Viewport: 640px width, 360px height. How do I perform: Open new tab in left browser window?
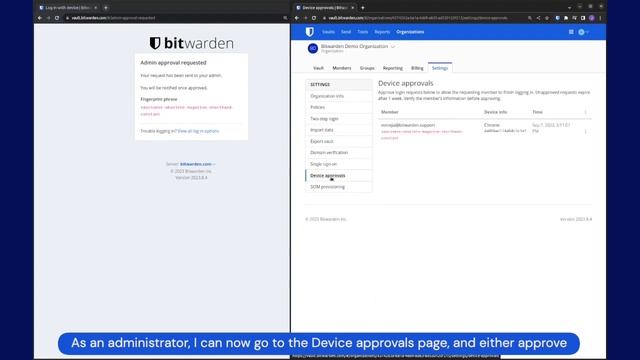[106, 8]
